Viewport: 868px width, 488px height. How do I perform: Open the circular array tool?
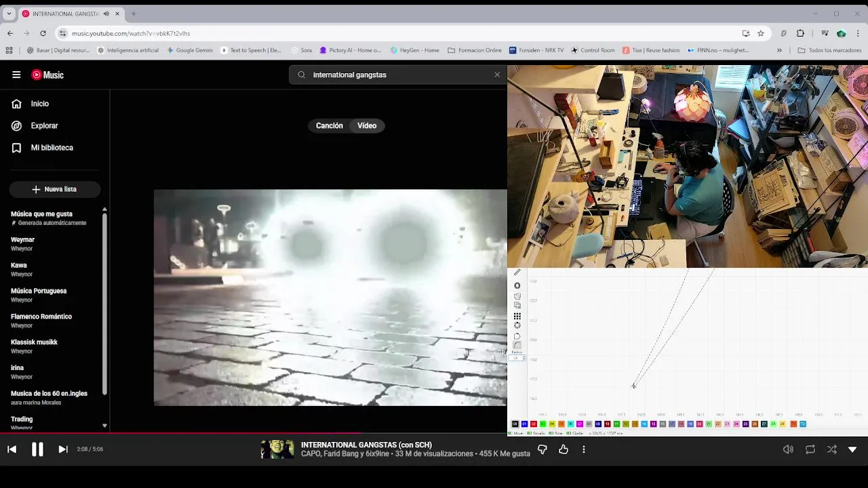517,325
